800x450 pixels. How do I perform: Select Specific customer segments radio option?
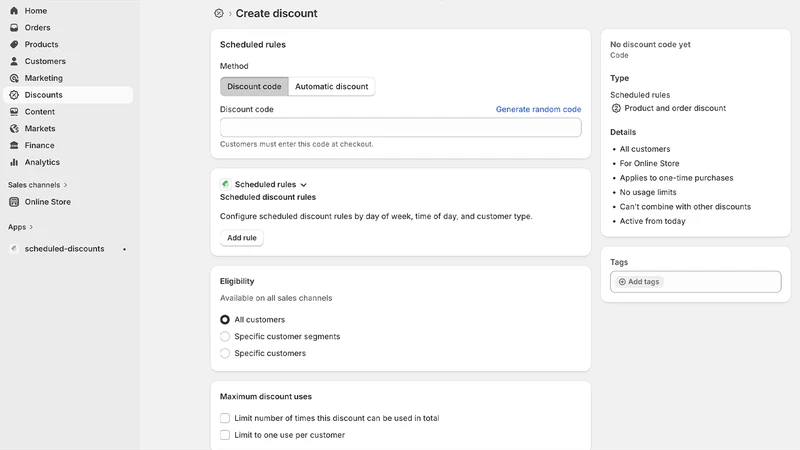coord(224,336)
